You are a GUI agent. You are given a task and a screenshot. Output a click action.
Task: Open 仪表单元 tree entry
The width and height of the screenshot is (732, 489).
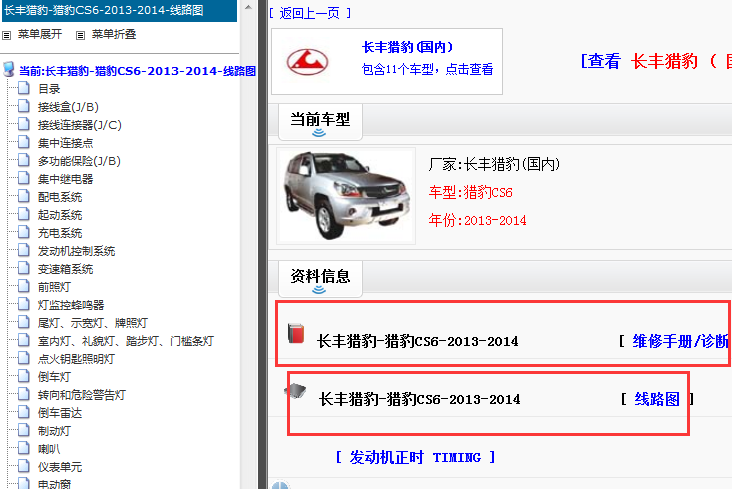[x=60, y=467]
